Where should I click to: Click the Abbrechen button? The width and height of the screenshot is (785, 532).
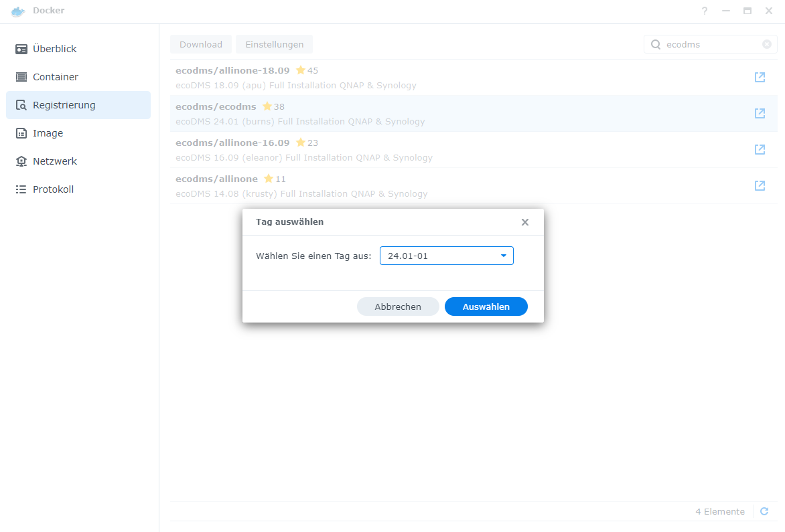point(398,306)
